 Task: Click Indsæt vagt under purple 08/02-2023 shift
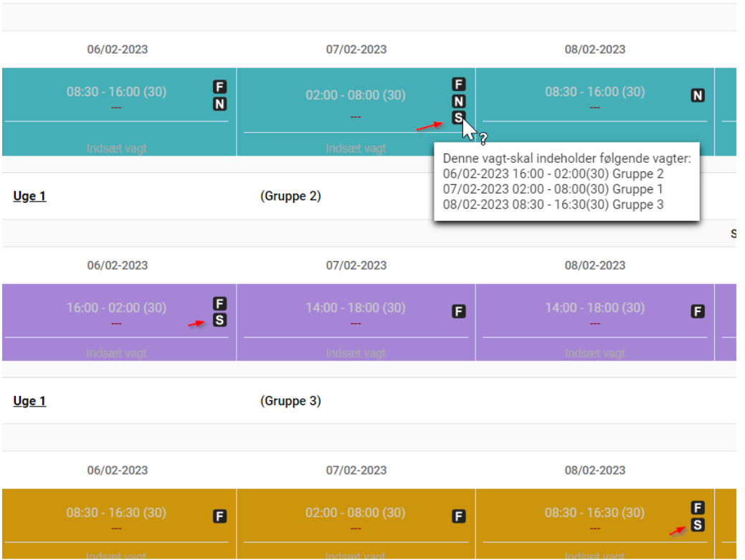point(594,353)
